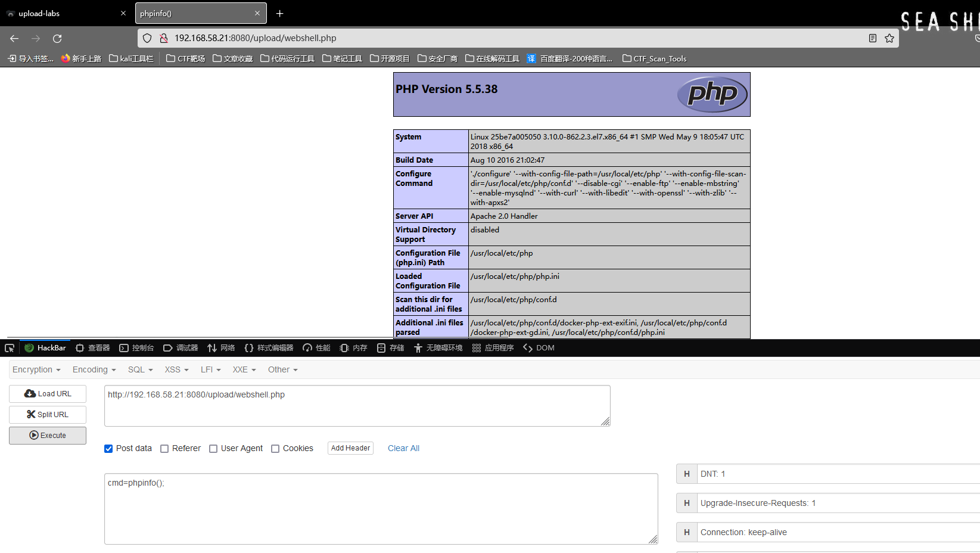Click the Execute button

48,436
